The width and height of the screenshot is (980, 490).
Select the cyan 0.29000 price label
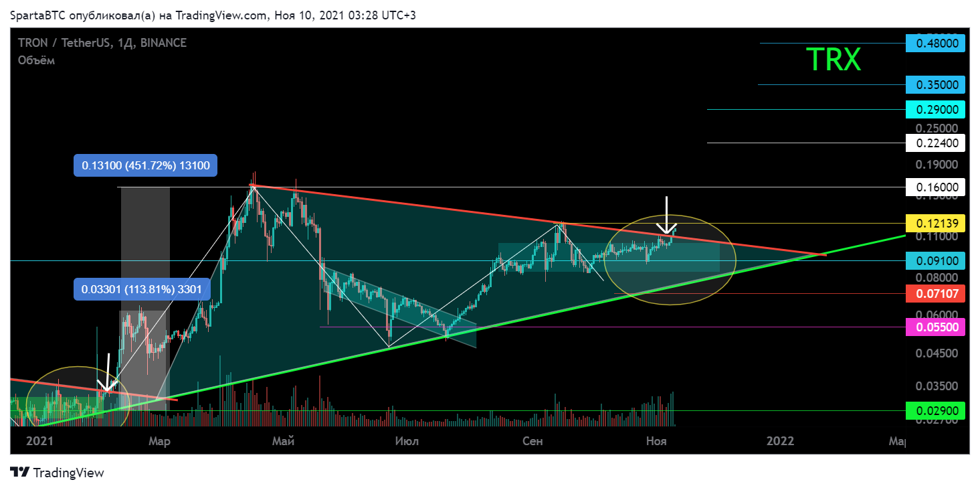tap(935, 109)
